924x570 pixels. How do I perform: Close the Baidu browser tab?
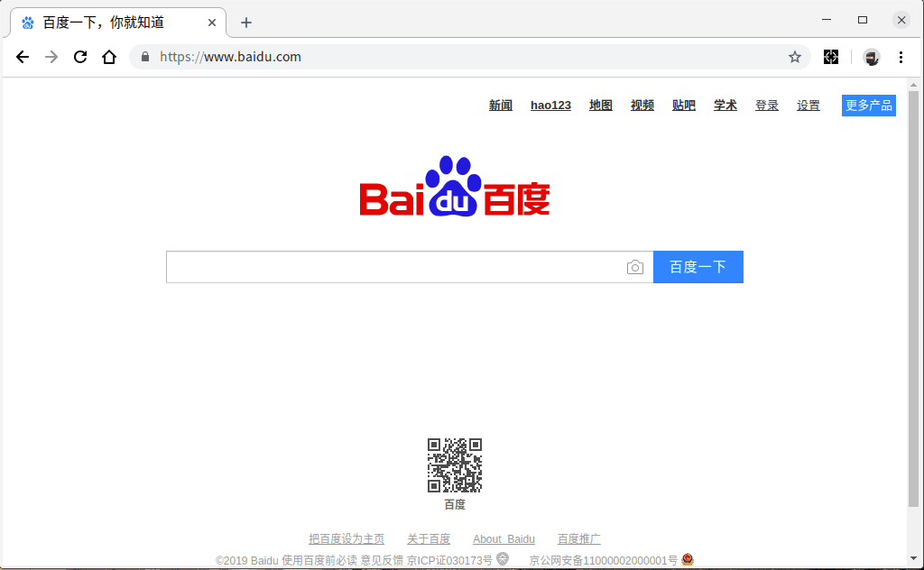click(212, 23)
